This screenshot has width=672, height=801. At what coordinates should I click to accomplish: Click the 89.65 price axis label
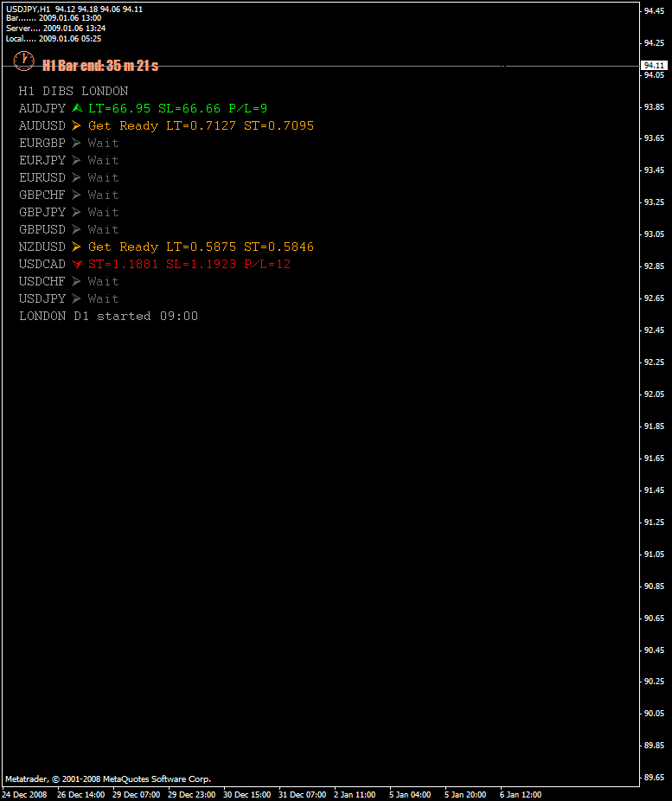[654, 777]
